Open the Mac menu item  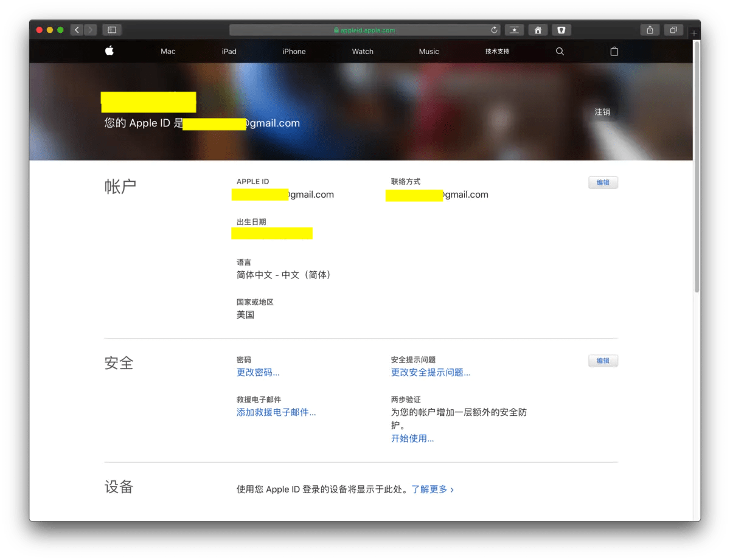(x=168, y=52)
